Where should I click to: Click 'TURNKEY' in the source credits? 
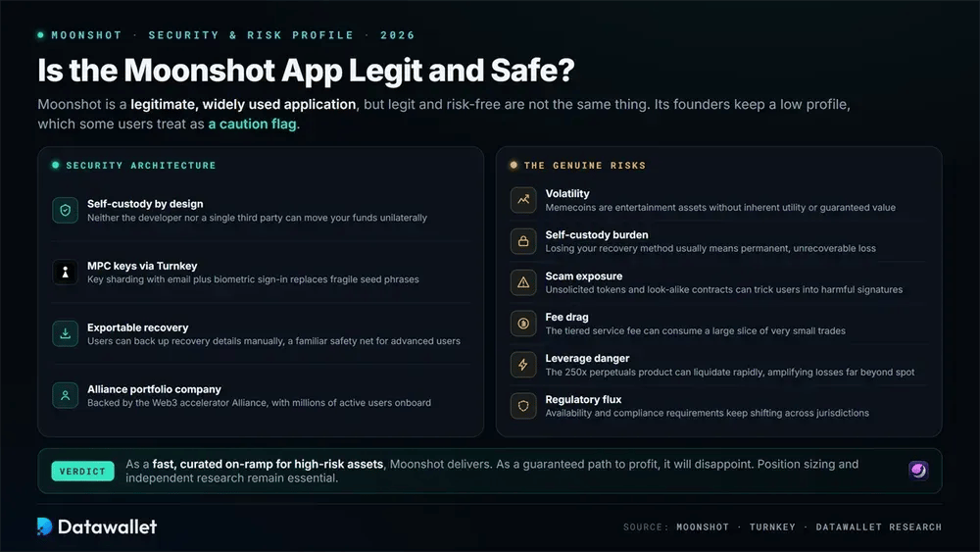pyautogui.click(x=772, y=527)
